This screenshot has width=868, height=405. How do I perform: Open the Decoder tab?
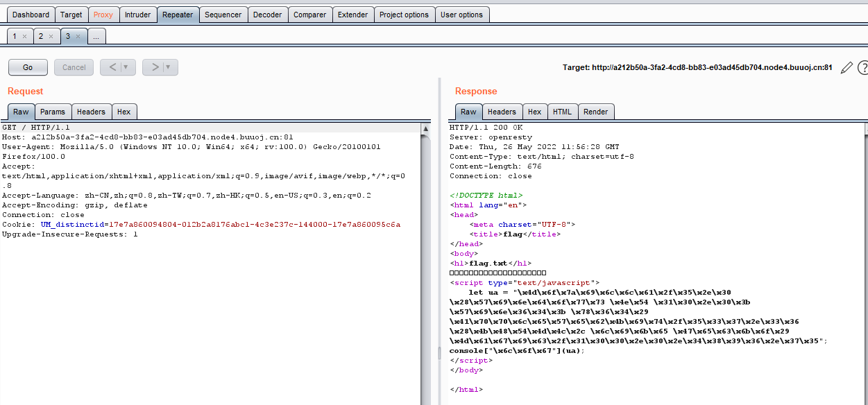[x=268, y=15]
